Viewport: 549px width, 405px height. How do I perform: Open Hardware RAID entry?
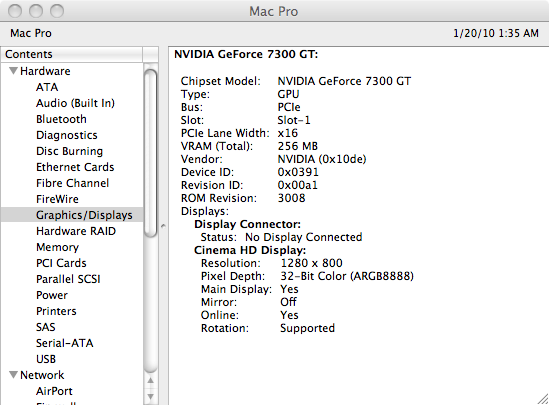tap(76, 231)
